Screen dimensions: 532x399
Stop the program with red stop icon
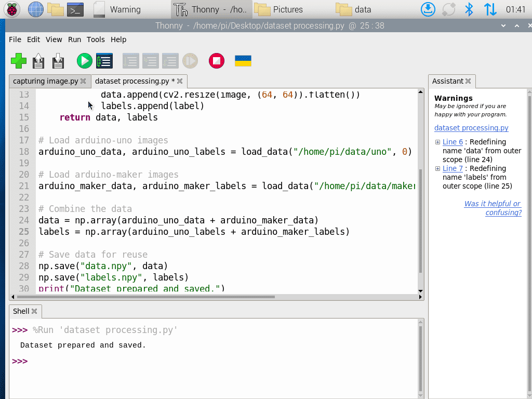coord(216,61)
